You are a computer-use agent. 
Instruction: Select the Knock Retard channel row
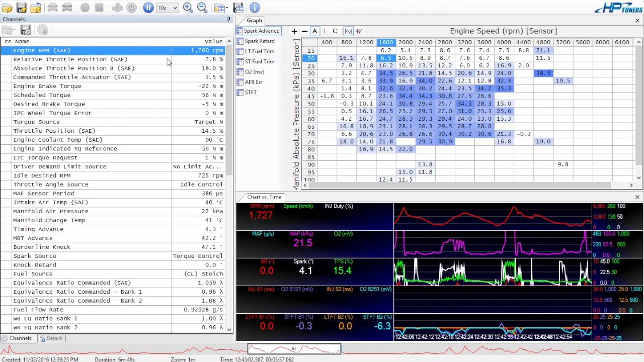point(113,265)
